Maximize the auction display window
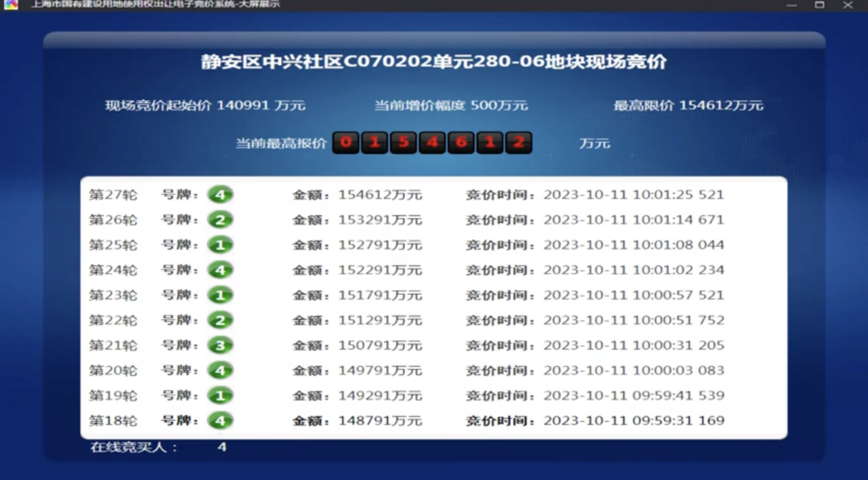Viewport: 868px width, 480px height. (819, 5)
